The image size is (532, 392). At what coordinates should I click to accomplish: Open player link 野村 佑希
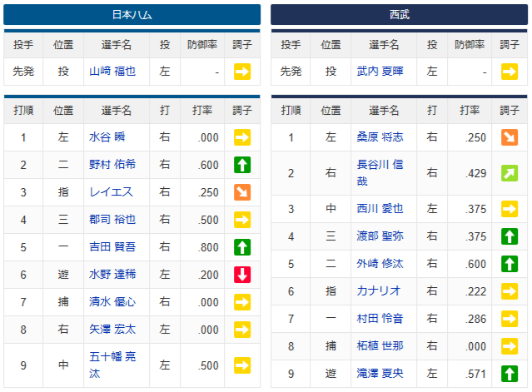(112, 165)
